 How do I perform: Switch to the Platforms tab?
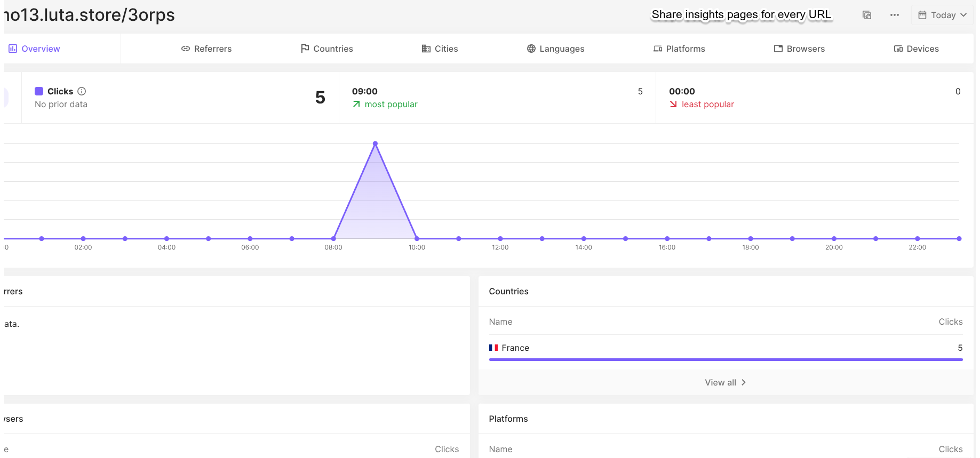(679, 49)
